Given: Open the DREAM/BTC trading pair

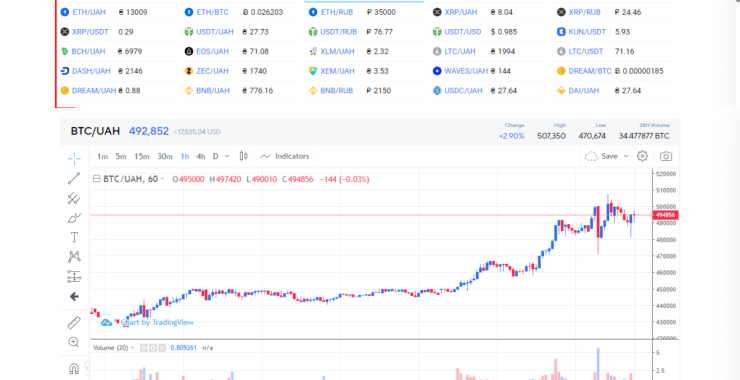Looking at the screenshot, I should 590,71.
